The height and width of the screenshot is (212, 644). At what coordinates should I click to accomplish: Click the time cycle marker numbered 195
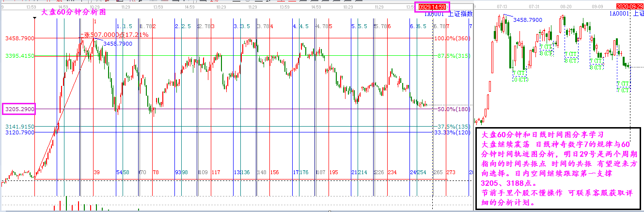(x=333, y=172)
